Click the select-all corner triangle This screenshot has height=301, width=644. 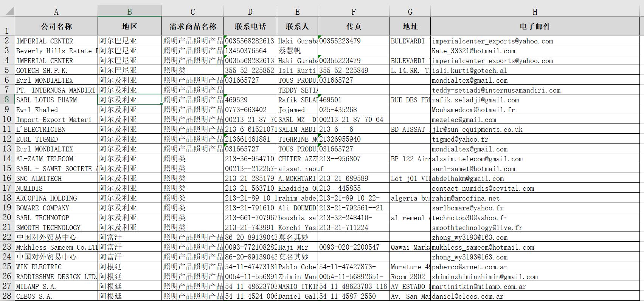pyautogui.click(x=8, y=11)
